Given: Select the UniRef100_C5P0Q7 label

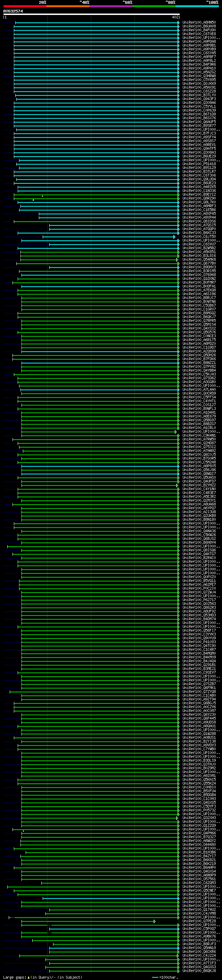Looking at the screenshot, I should (x=199, y=929).
